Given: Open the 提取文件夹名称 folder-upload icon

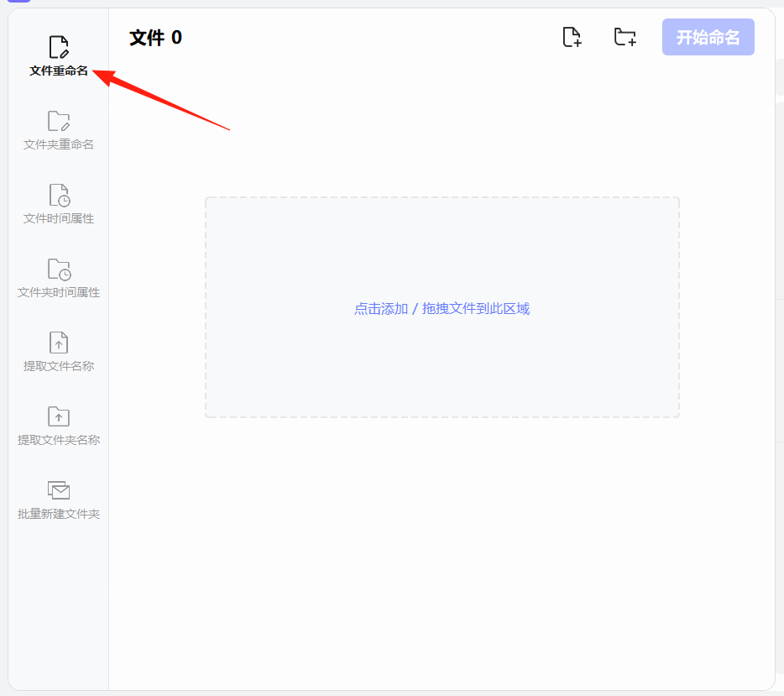Looking at the screenshot, I should [59, 416].
